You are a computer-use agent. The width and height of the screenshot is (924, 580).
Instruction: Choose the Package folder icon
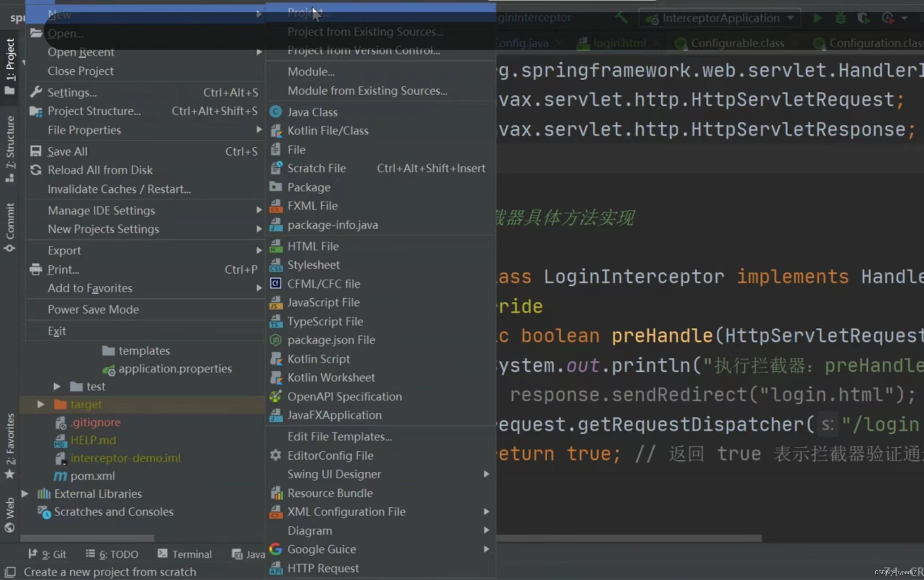pyautogui.click(x=276, y=187)
